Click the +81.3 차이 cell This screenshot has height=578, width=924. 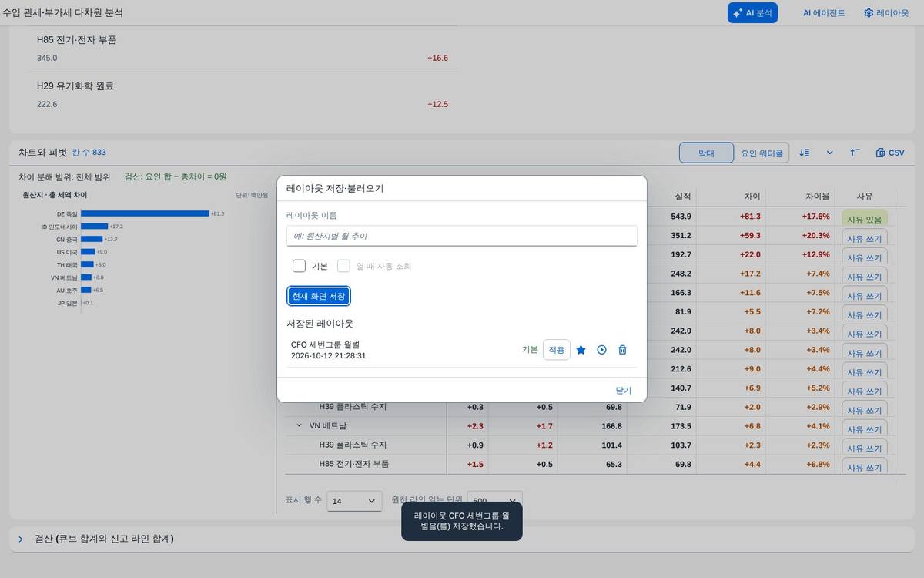[x=750, y=217]
